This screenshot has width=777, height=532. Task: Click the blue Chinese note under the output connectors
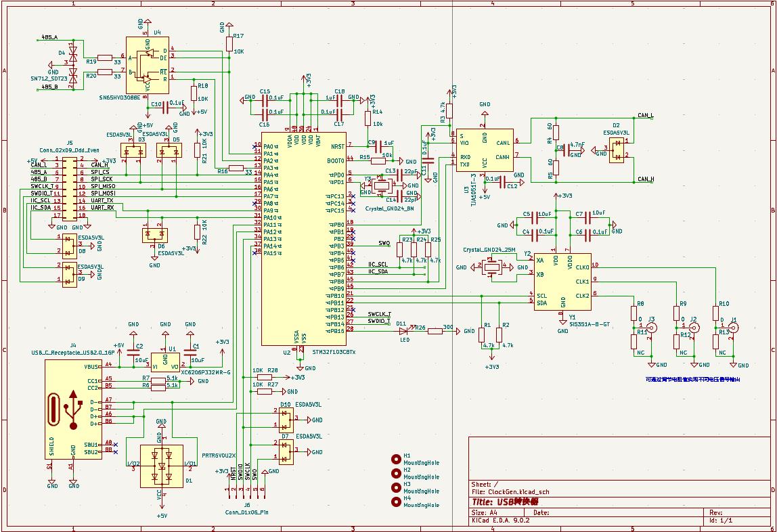692,380
